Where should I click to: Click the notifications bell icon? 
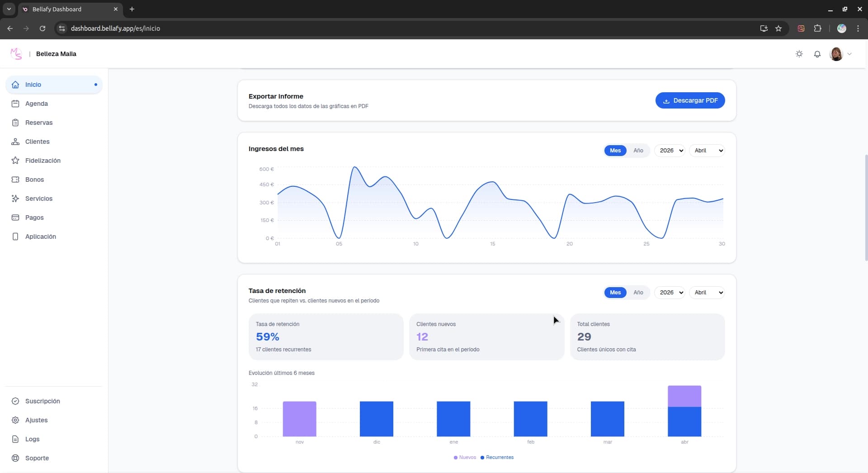click(817, 53)
